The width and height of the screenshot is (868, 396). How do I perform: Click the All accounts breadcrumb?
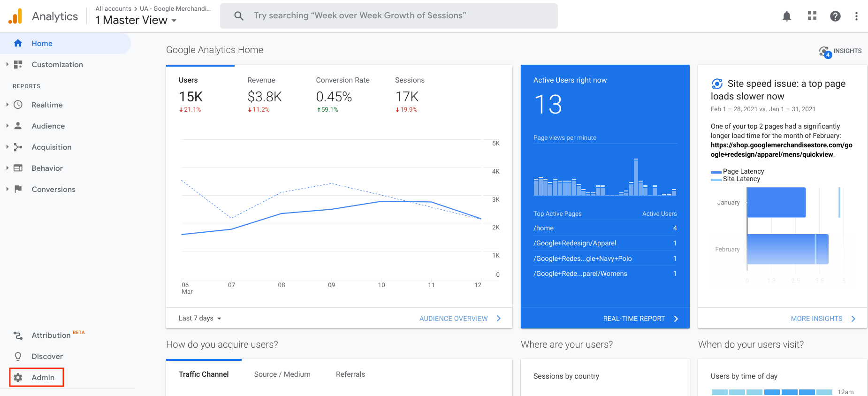pyautogui.click(x=113, y=8)
